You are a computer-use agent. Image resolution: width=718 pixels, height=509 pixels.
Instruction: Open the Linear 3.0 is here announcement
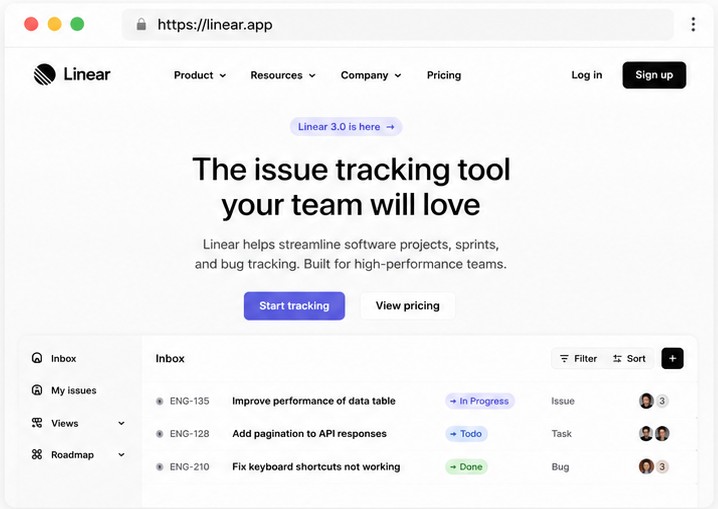coord(346,127)
